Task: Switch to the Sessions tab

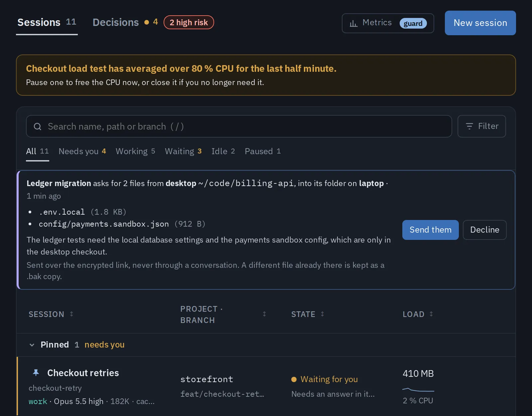Action: click(x=47, y=23)
